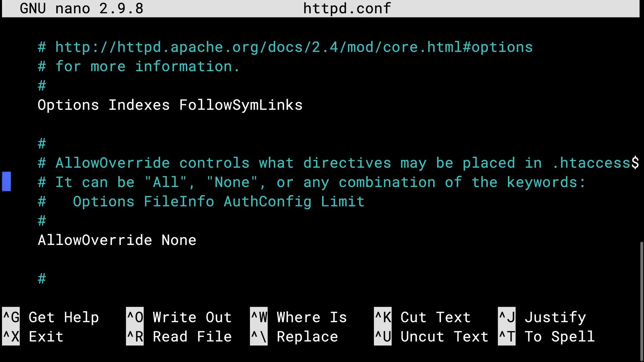This screenshot has height=362, width=644.
Task: Click the httpd.conf filename in title bar
Action: (x=347, y=8)
